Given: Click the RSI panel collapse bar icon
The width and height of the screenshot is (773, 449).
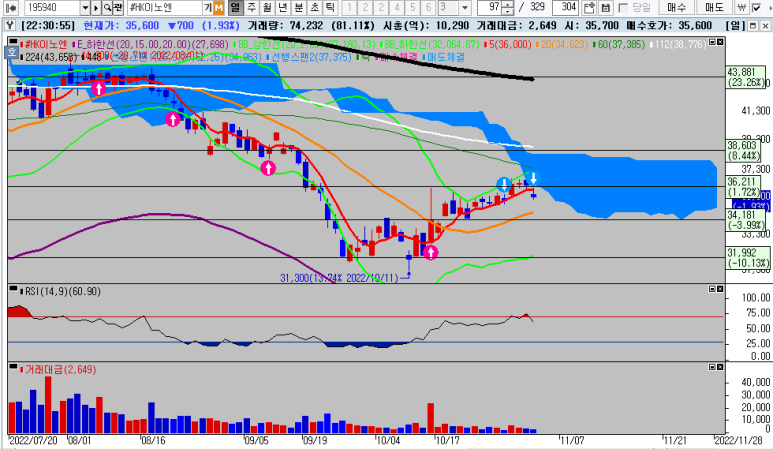Looking at the screenshot, I should pyautogui.click(x=13, y=287).
